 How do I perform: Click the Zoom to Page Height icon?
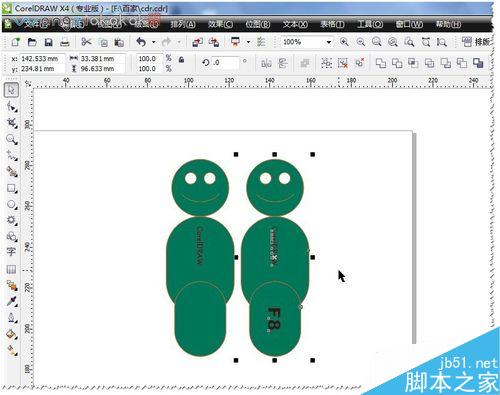pyautogui.click(x=442, y=42)
